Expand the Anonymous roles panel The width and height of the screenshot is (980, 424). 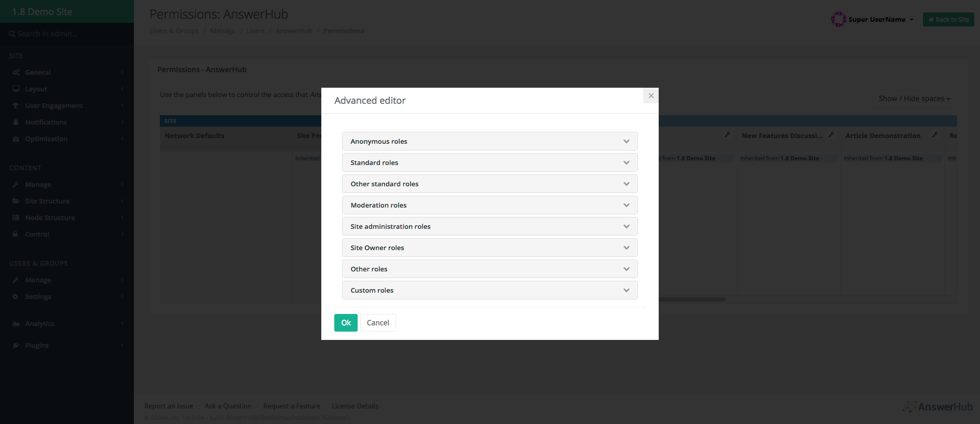click(489, 141)
